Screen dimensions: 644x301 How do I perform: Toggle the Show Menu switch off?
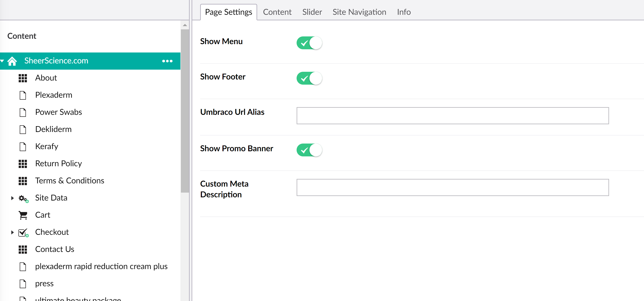tap(309, 43)
